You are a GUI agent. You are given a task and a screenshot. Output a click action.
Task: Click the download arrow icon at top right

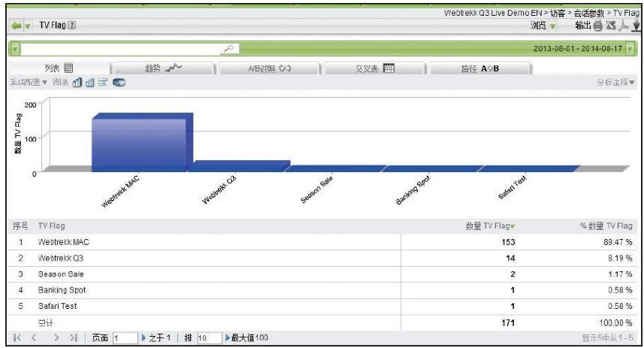[x=637, y=26]
